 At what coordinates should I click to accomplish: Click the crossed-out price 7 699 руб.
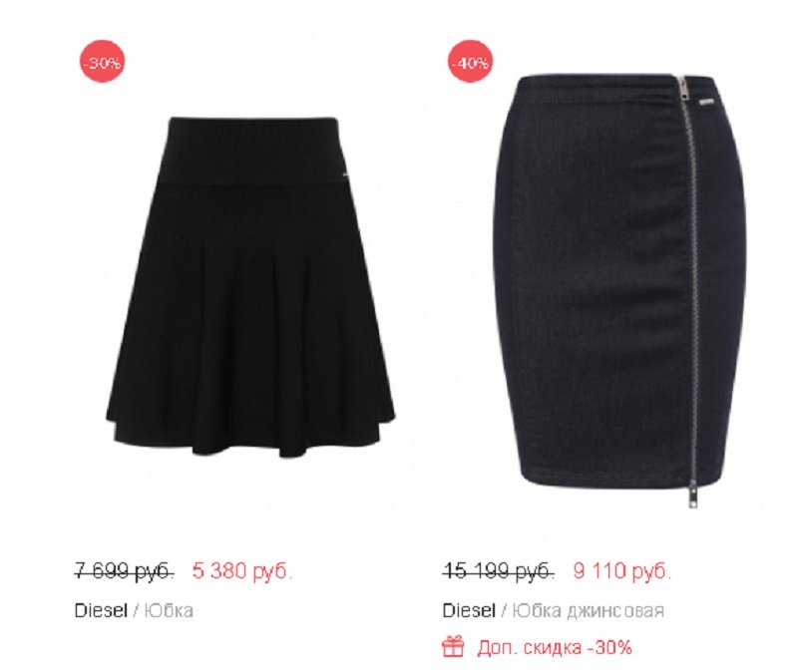[x=125, y=570]
